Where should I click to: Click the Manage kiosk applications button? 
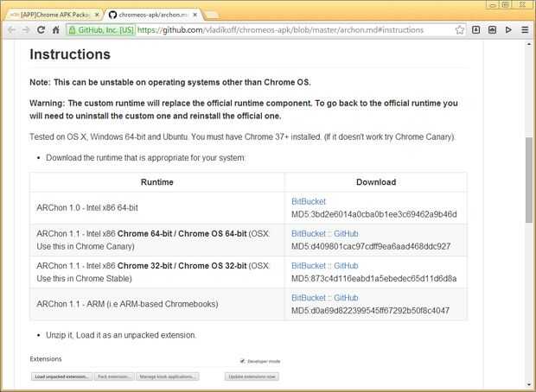pyautogui.click(x=168, y=376)
